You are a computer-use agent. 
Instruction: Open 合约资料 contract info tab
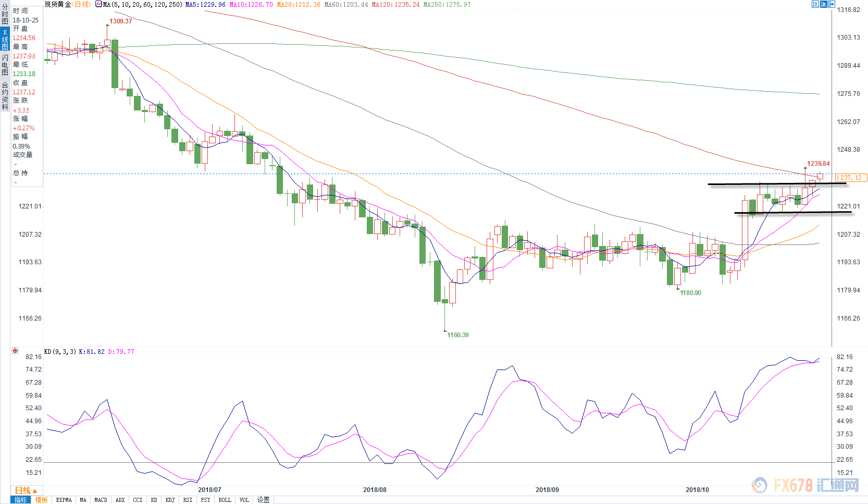point(5,95)
